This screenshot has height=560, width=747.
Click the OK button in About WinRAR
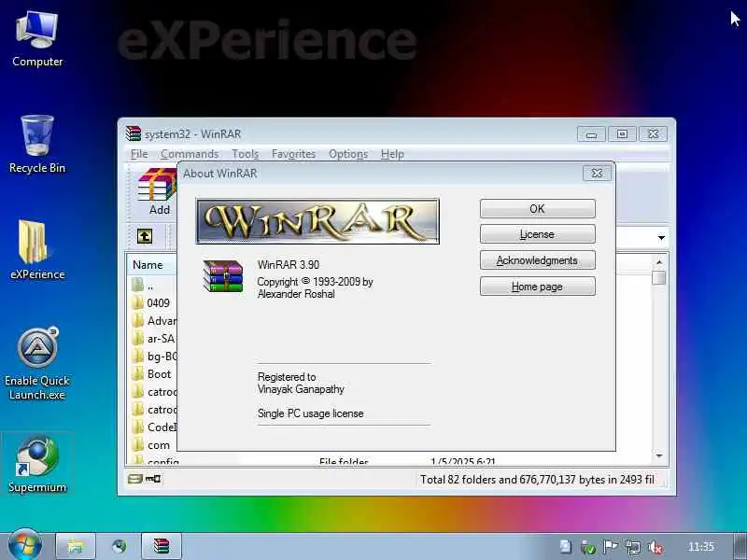[x=538, y=208]
